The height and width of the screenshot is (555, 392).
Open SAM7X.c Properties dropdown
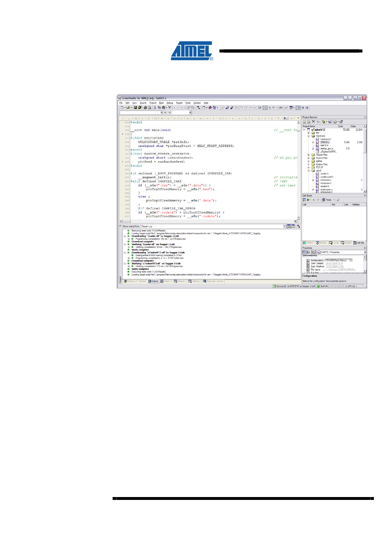click(365, 252)
